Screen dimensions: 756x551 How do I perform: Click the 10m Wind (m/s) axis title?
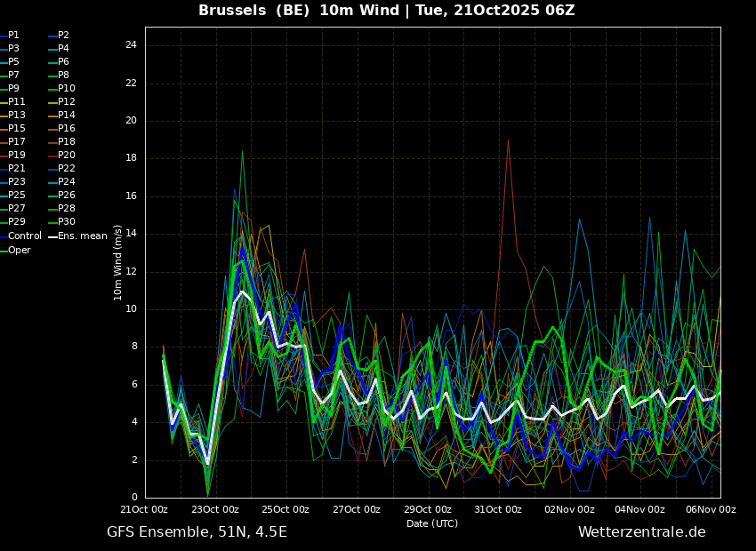[118, 262]
